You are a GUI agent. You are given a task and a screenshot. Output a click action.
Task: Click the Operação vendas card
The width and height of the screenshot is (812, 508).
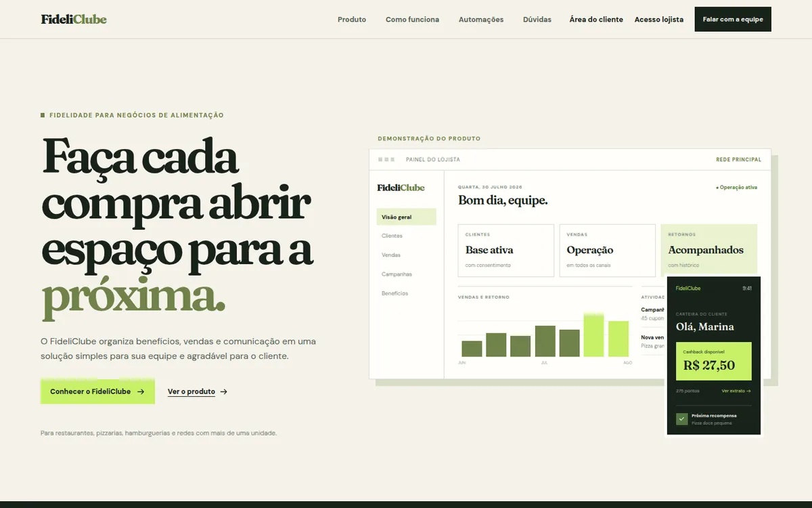coord(607,251)
